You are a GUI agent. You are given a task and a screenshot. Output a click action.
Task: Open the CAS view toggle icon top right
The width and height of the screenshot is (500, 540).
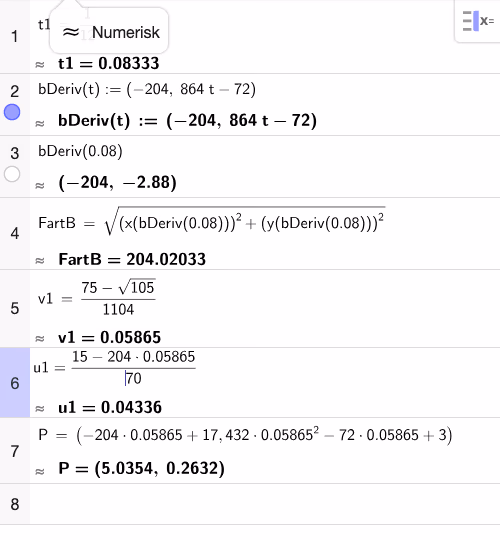click(x=478, y=21)
